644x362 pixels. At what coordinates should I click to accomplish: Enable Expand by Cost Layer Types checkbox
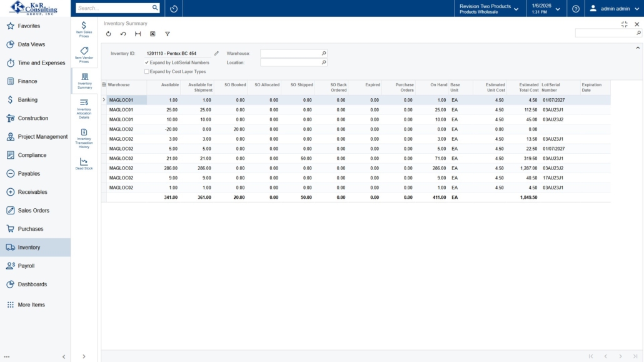(x=147, y=72)
